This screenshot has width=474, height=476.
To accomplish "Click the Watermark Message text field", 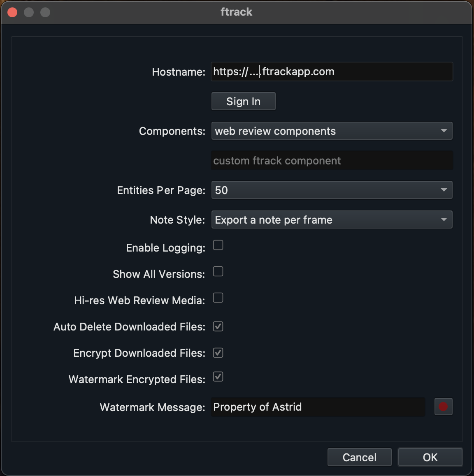I will pyautogui.click(x=318, y=407).
